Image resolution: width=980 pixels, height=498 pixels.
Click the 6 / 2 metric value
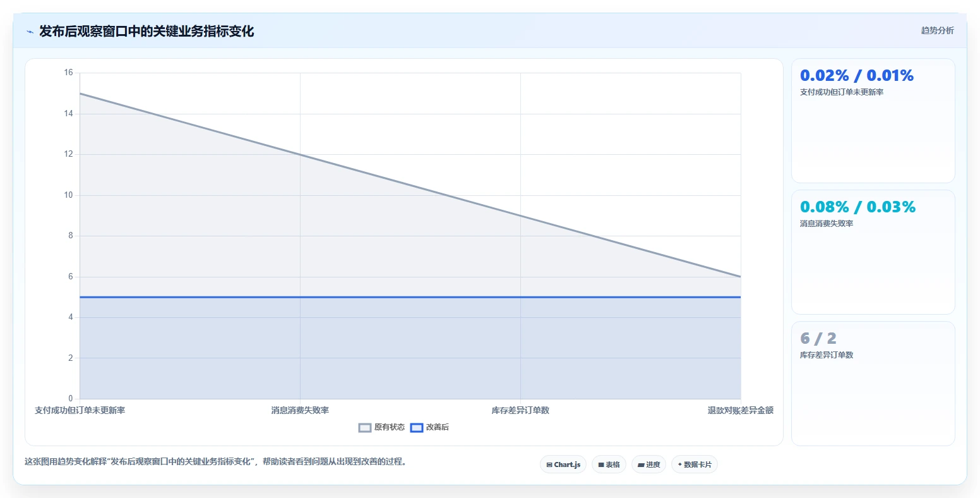(x=818, y=339)
